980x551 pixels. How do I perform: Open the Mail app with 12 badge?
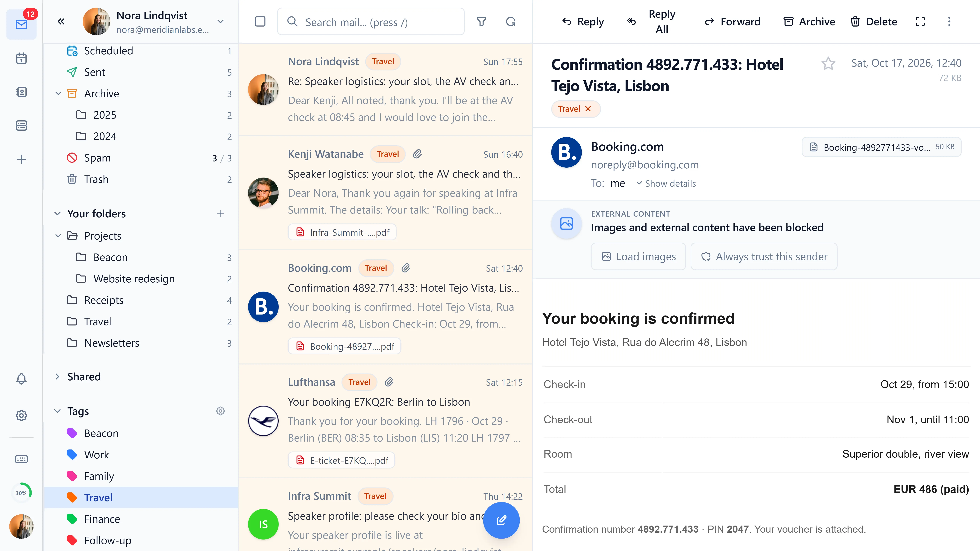click(x=21, y=24)
